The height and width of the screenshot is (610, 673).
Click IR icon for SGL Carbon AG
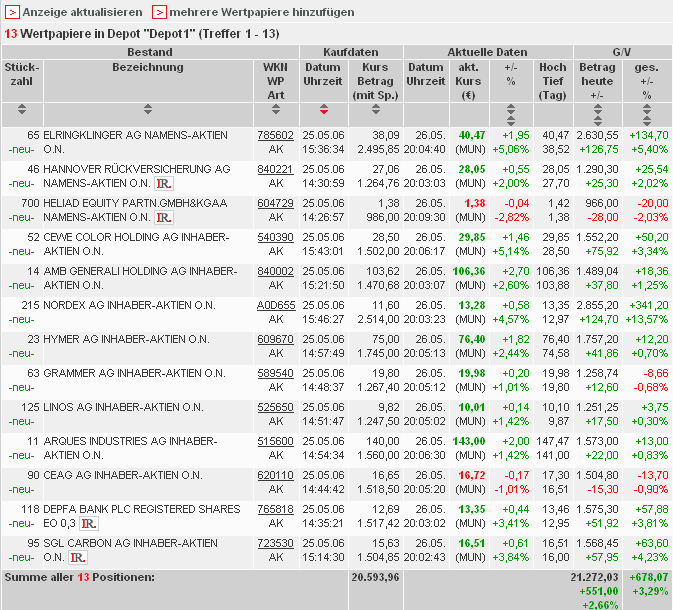[80, 557]
